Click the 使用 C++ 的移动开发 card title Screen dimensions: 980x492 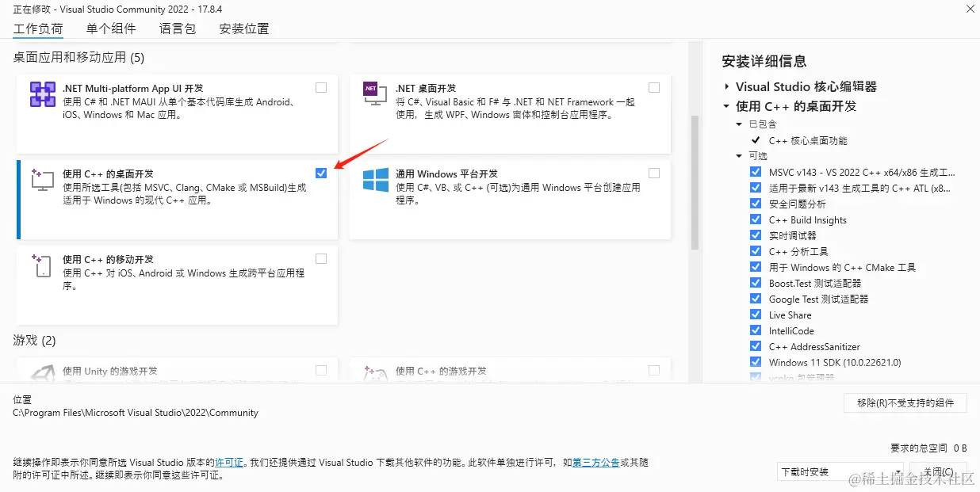click(108, 259)
